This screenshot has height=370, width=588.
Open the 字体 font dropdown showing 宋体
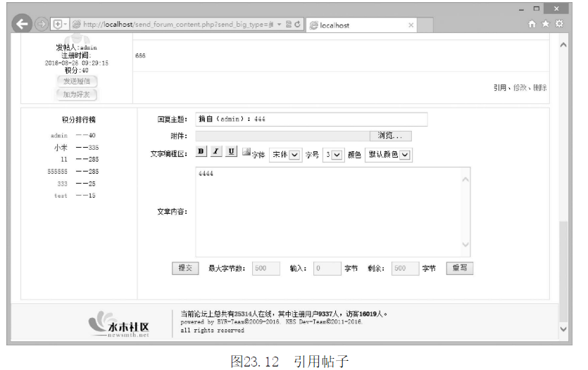click(285, 155)
